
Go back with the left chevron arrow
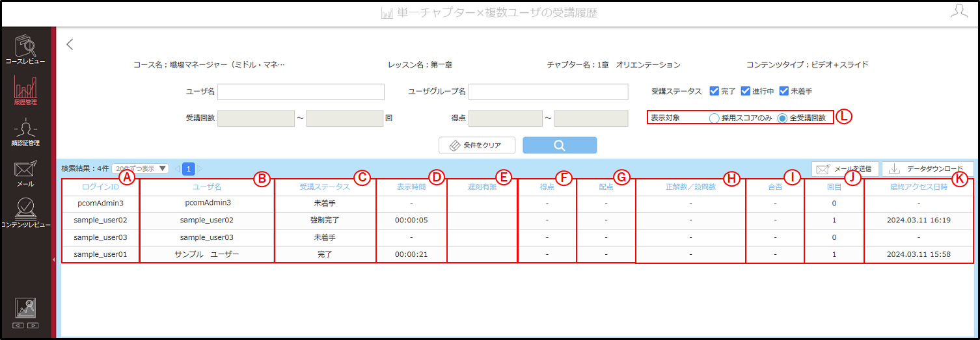[70, 44]
